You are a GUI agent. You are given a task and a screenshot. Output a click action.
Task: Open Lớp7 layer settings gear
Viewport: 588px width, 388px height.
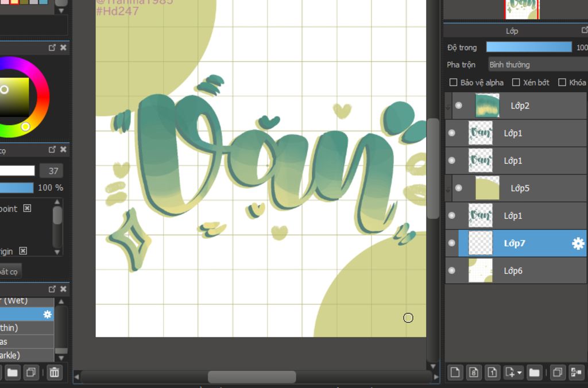pyautogui.click(x=578, y=243)
